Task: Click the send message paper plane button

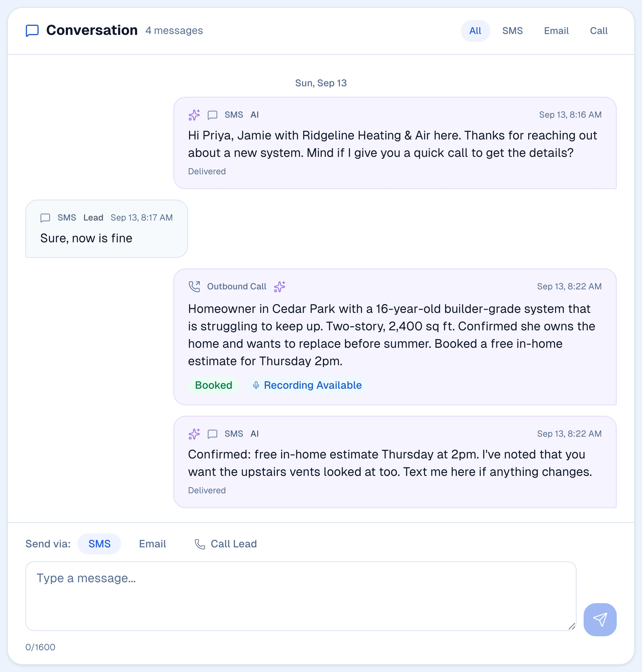Action: coord(600,620)
